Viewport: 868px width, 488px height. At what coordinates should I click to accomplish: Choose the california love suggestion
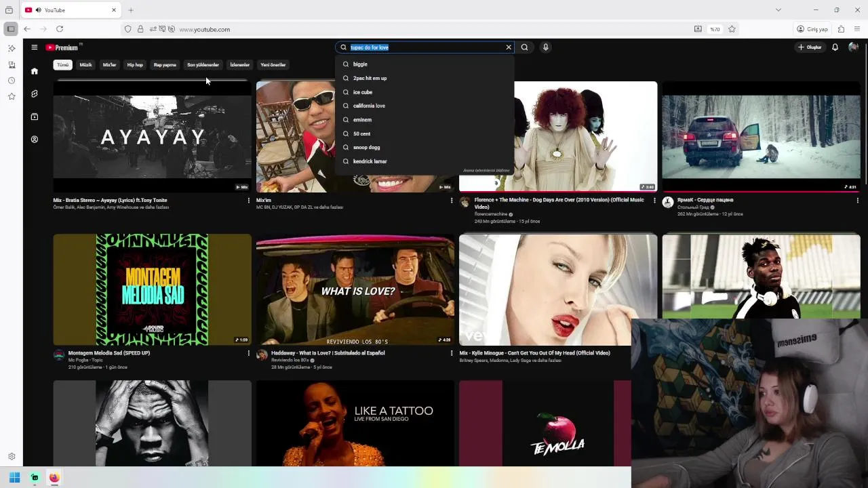tap(425, 106)
